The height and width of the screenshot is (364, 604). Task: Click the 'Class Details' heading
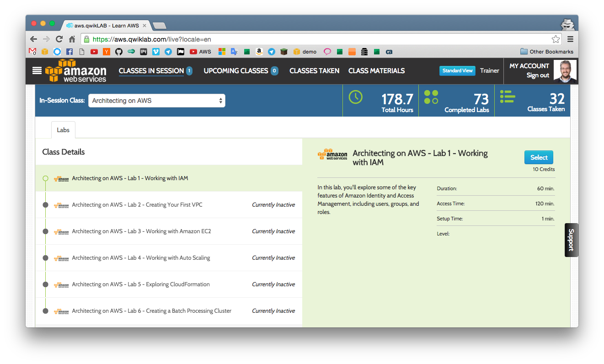[x=64, y=152]
